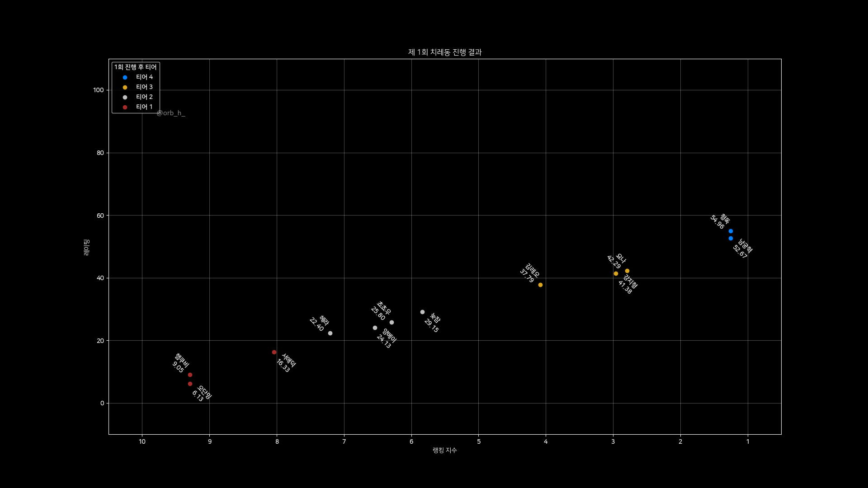Click the 42.29 rating label text
868x488 pixels.
click(x=613, y=262)
